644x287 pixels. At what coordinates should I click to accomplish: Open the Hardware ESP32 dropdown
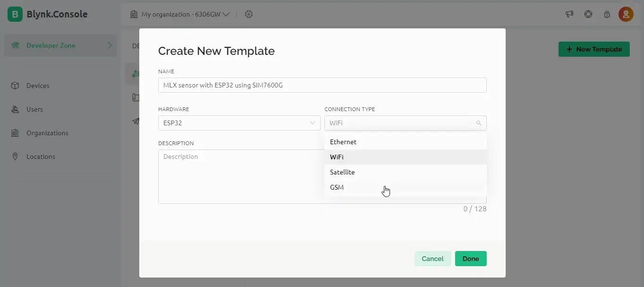[239, 123]
